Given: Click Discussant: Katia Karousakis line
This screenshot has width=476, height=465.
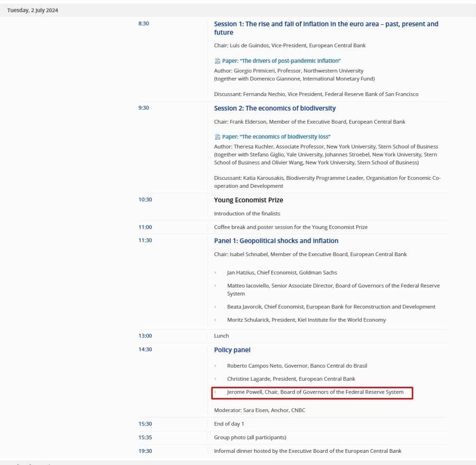Looking at the screenshot, I should click(327, 182).
